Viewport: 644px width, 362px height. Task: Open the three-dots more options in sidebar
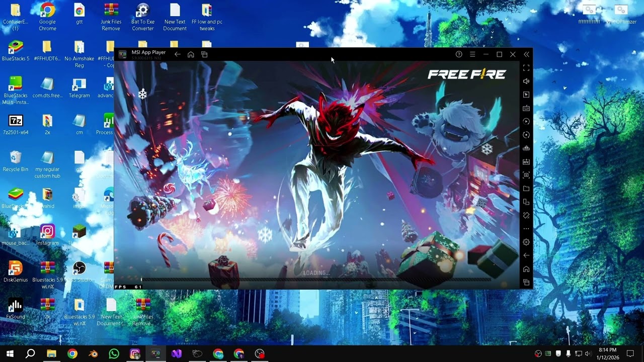click(526, 229)
